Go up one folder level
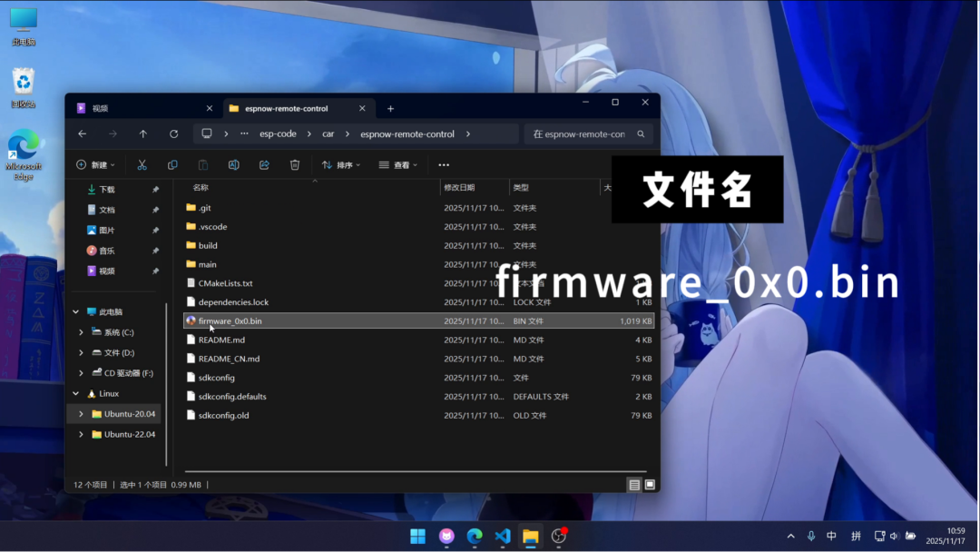Viewport: 980px width, 552px height. (x=143, y=133)
